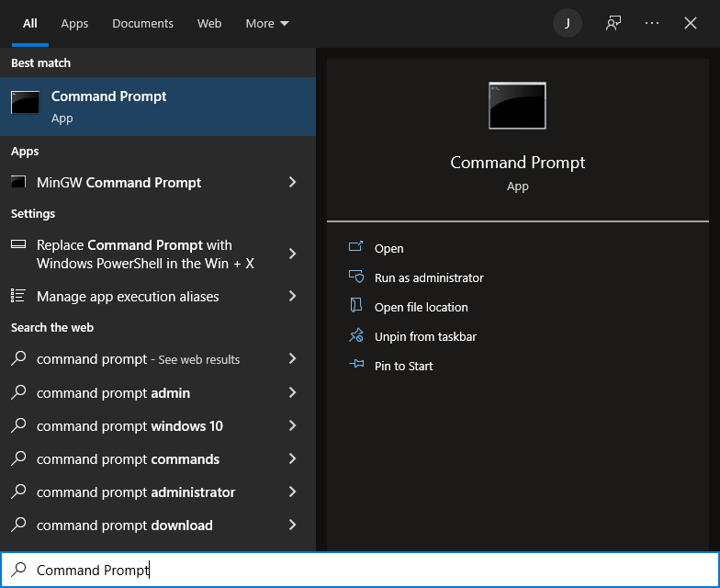Click the search text input box
The image size is (720, 588).
click(367, 571)
